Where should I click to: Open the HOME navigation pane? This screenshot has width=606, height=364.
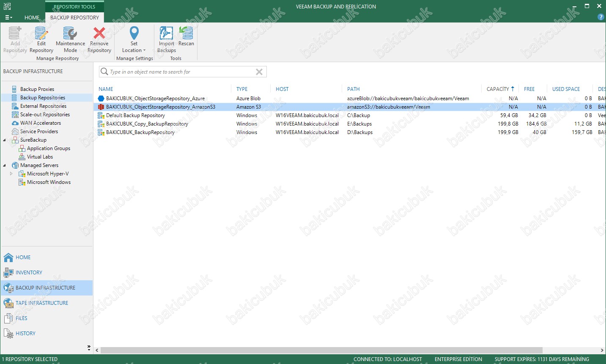point(47,257)
